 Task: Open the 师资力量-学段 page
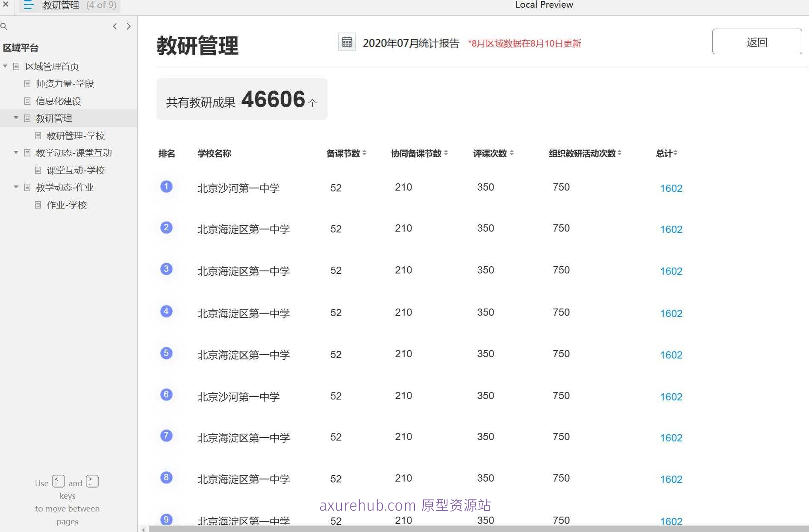pos(65,83)
